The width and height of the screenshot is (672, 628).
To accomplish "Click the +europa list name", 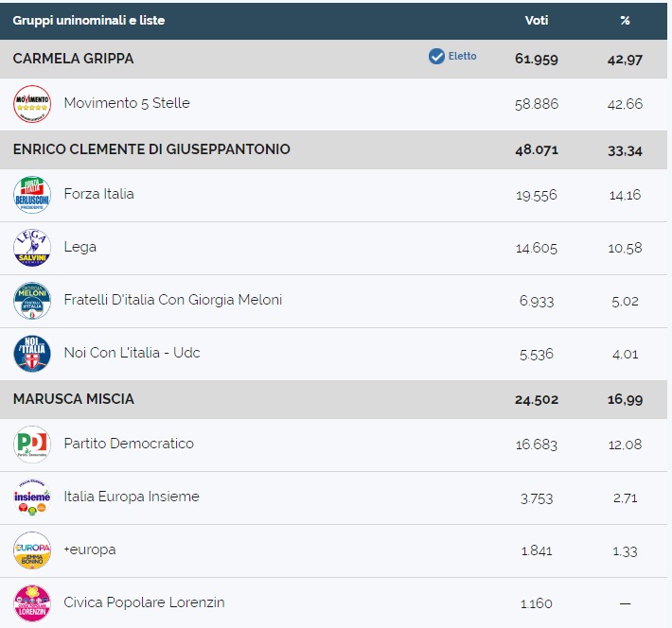I will [90, 549].
